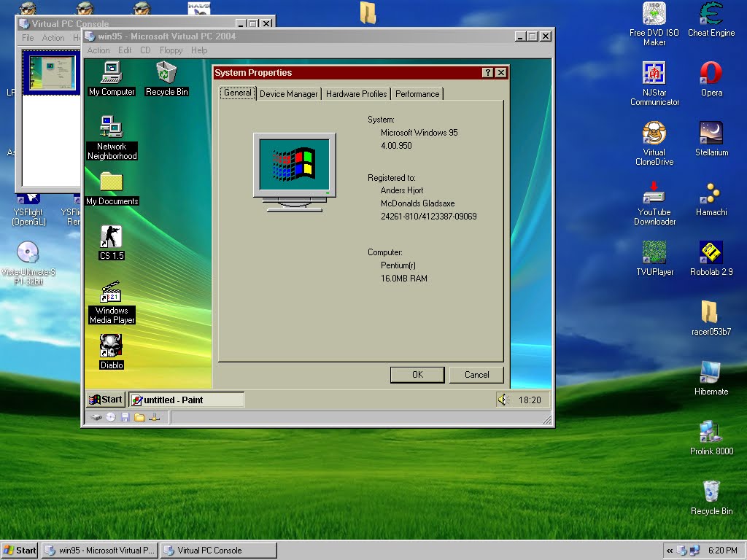Click the 18:20 clock in Win95 tray
The height and width of the screenshot is (560, 747).
pyautogui.click(x=530, y=400)
